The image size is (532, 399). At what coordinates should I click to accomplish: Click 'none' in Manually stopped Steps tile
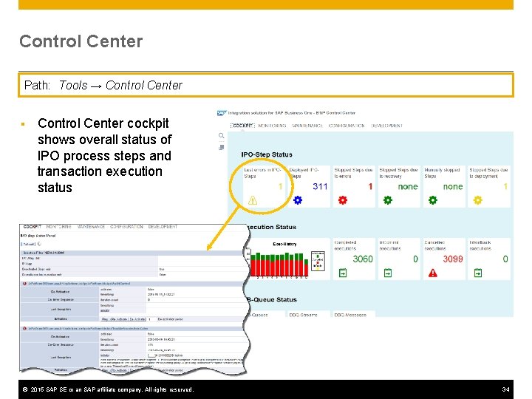[x=453, y=187]
